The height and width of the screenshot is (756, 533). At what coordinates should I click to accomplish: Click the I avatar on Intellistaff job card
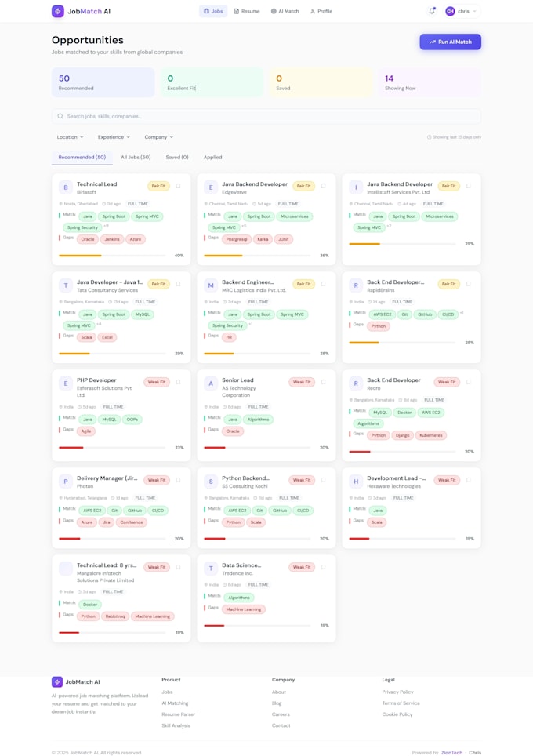click(356, 187)
